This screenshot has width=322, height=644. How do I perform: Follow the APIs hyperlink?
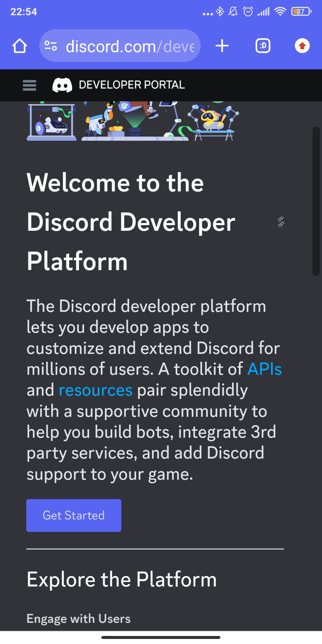[x=264, y=369]
